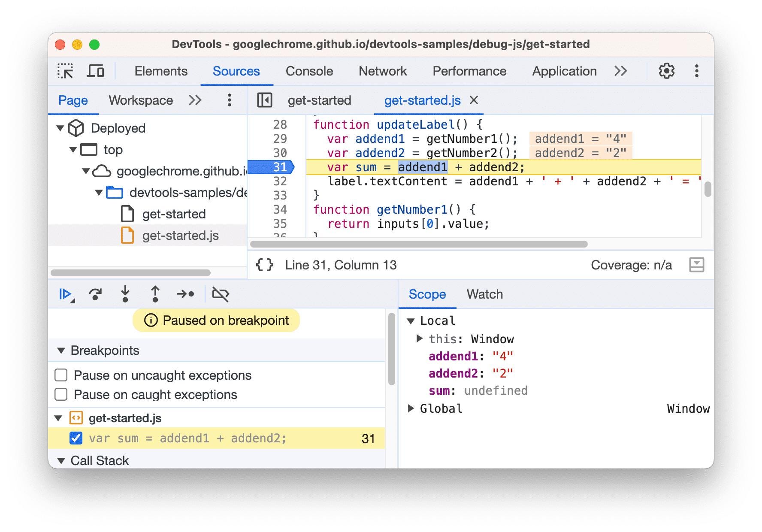The image size is (762, 532).
Task: Resume script execution
Action: point(66,294)
